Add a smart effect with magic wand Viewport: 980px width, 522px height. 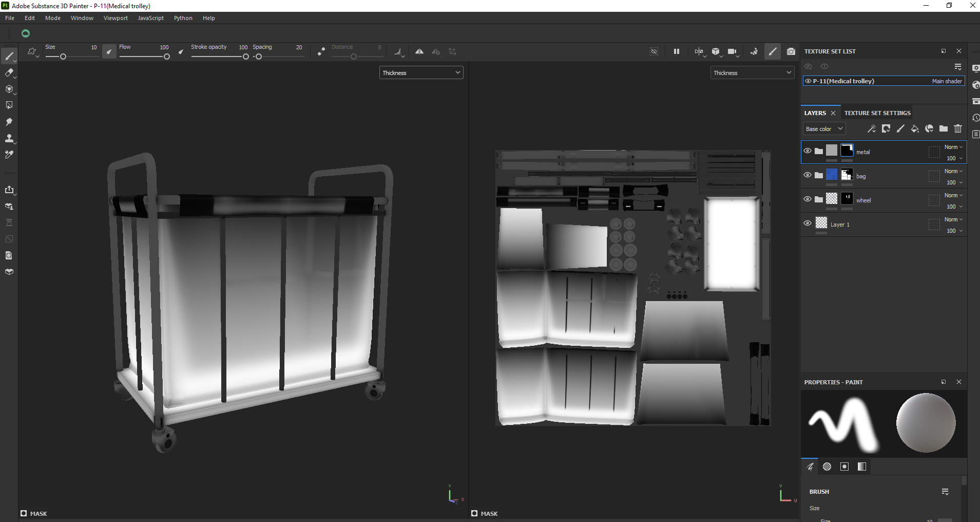click(x=871, y=129)
